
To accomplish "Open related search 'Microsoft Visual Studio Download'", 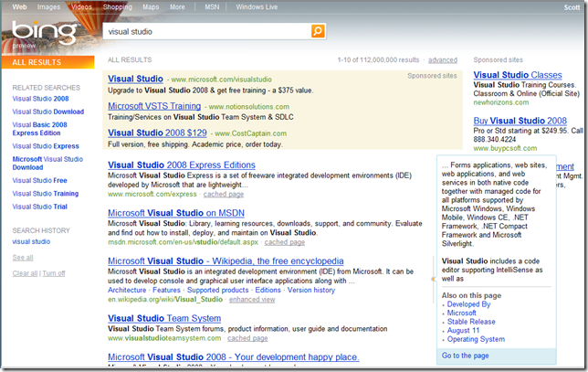I will point(47,164).
